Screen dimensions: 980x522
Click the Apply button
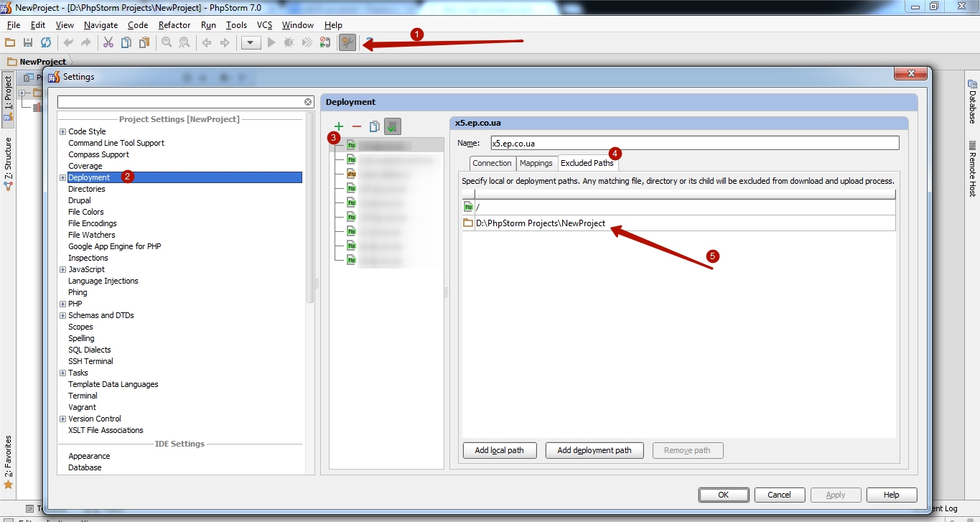click(836, 495)
